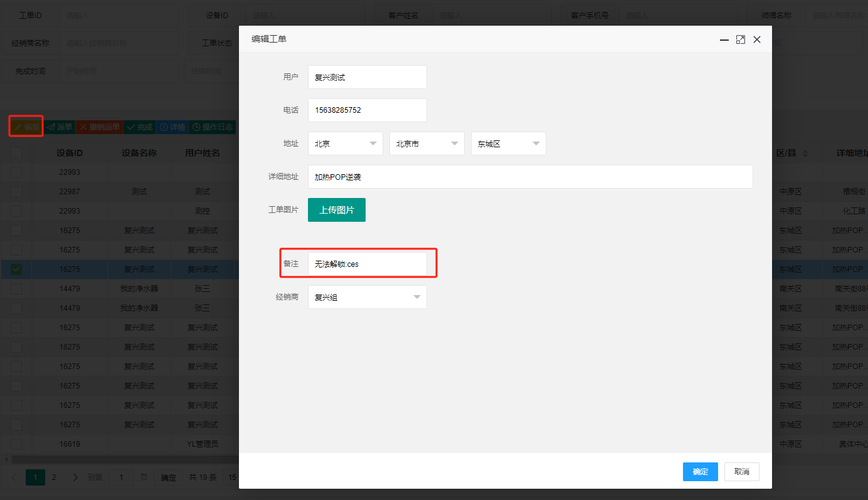Viewport: 868px width, 500px height.
Task: Expand the 东城区 district dropdown
Action: click(x=509, y=143)
